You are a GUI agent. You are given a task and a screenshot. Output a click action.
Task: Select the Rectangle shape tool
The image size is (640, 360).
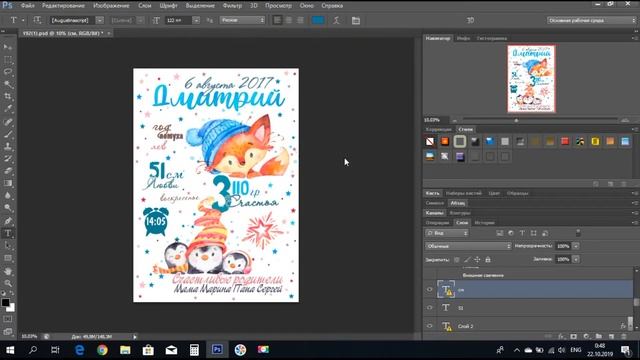click(8, 258)
